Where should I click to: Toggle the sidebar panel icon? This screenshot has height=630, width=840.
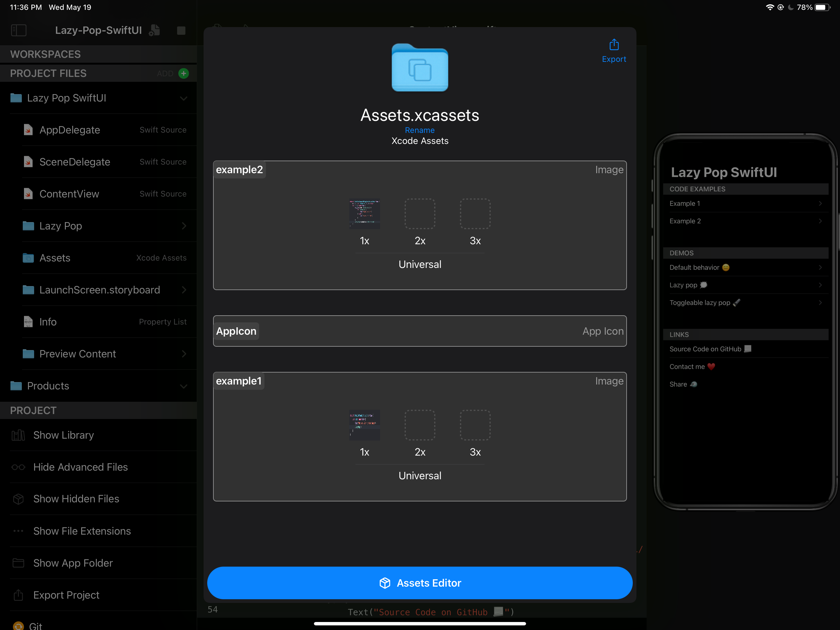coord(19,30)
